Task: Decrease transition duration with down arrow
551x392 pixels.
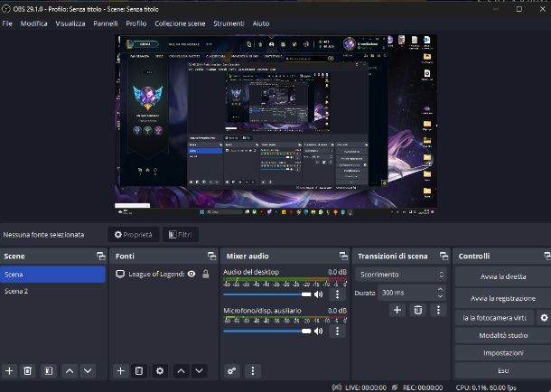Action: pyautogui.click(x=441, y=296)
